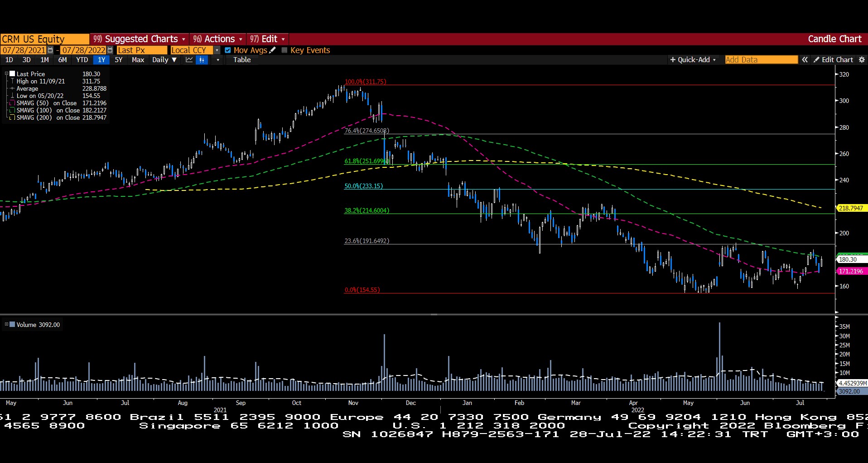The height and width of the screenshot is (463, 868).
Task: Click the end date field 07/28/2022
Action: (x=83, y=50)
